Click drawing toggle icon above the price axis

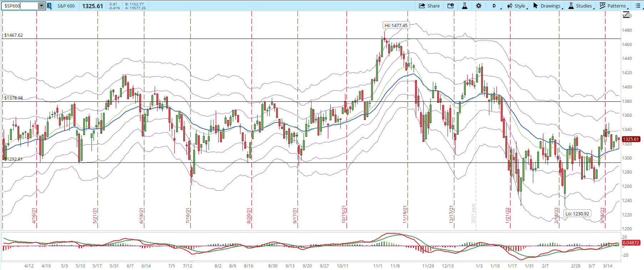click(626, 15)
